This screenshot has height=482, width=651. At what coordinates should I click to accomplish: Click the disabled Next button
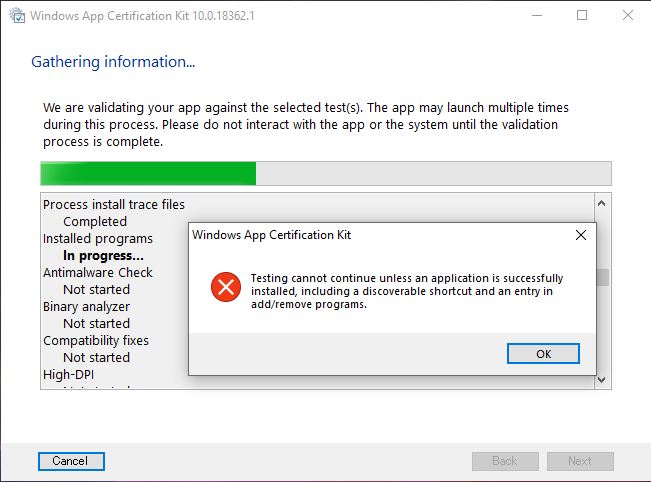(580, 461)
